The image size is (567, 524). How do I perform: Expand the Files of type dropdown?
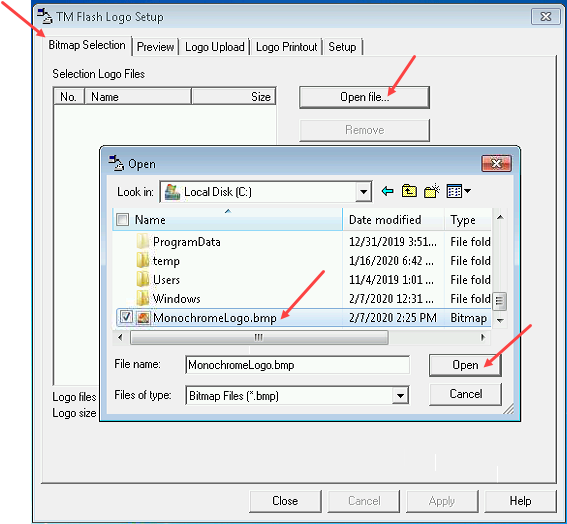tap(400, 395)
